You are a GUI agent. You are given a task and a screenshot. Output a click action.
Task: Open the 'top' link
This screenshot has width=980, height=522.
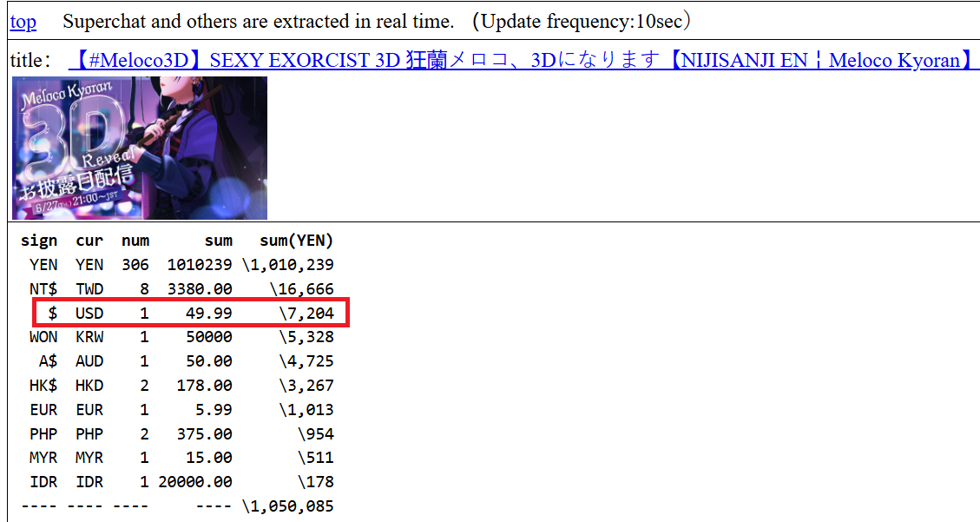click(x=23, y=22)
